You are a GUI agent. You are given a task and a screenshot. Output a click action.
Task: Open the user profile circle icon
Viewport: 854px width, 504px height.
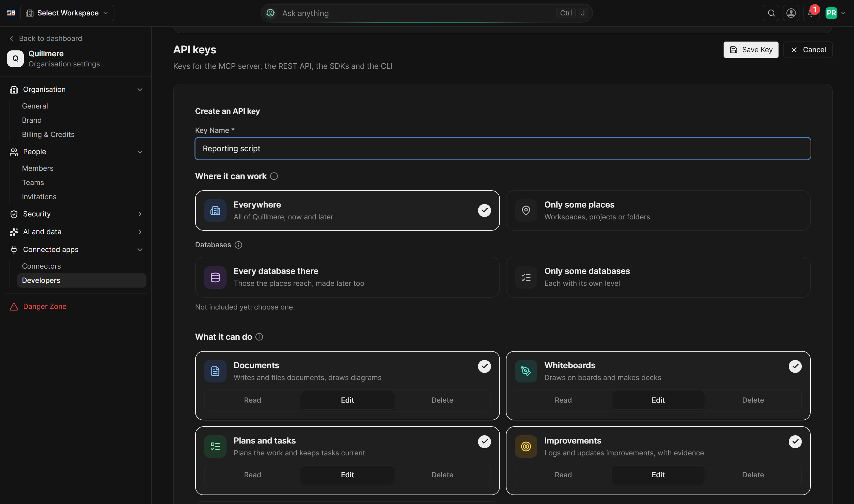point(791,13)
